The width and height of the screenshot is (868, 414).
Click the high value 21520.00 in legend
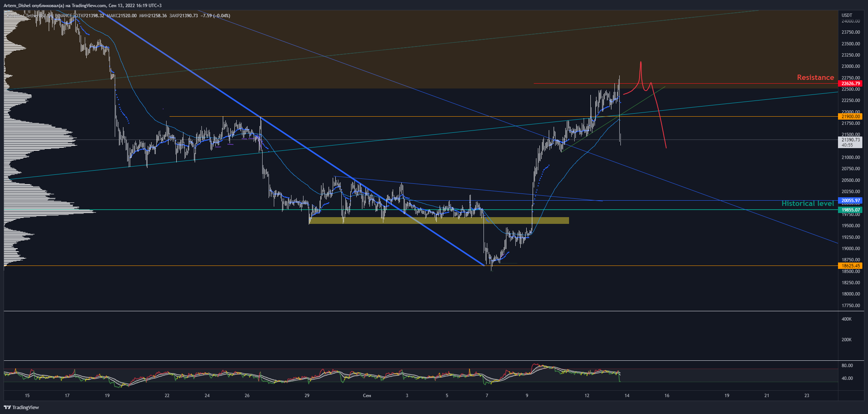[127, 16]
